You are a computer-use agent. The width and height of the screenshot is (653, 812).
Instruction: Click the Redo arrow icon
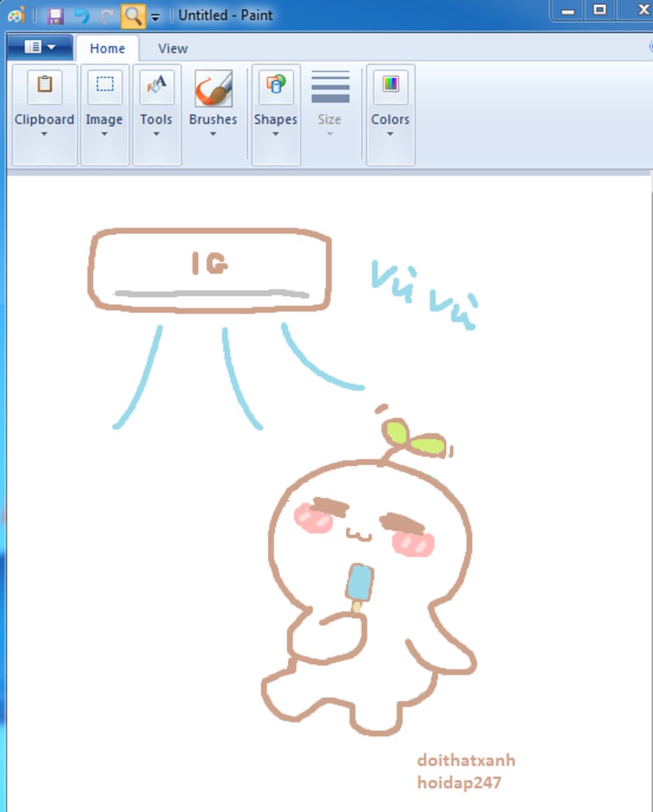click(105, 15)
